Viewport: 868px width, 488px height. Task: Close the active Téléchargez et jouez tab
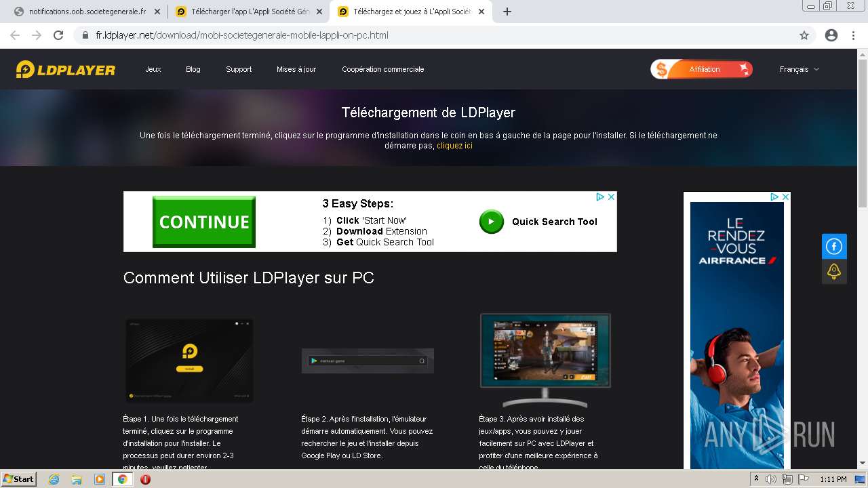tap(482, 12)
